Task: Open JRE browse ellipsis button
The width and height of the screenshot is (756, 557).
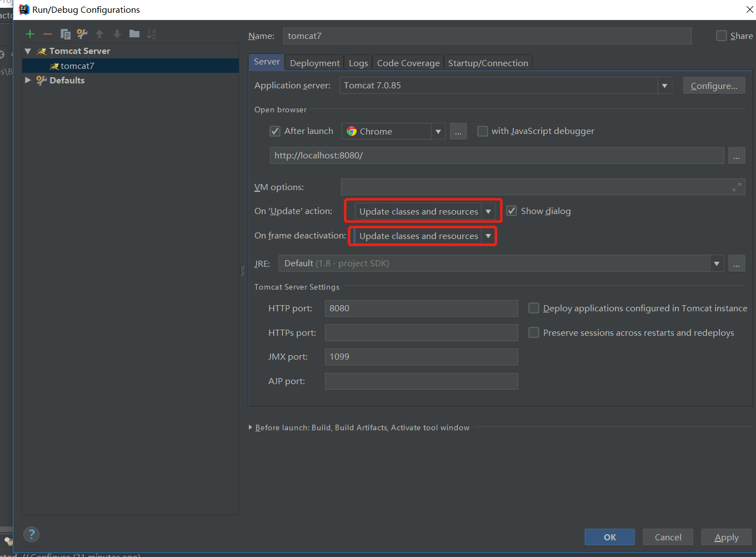Action: [736, 263]
